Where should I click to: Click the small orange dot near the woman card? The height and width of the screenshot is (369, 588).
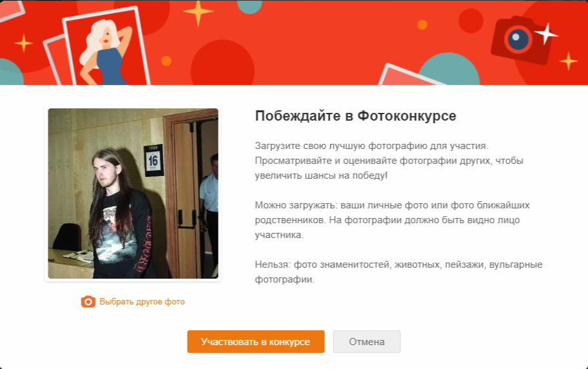[x=166, y=61]
